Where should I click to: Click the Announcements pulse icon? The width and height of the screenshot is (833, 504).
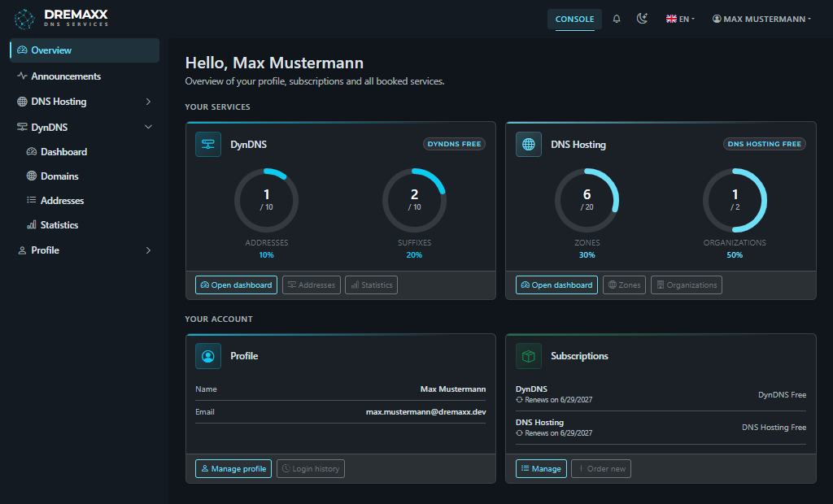coord(22,76)
